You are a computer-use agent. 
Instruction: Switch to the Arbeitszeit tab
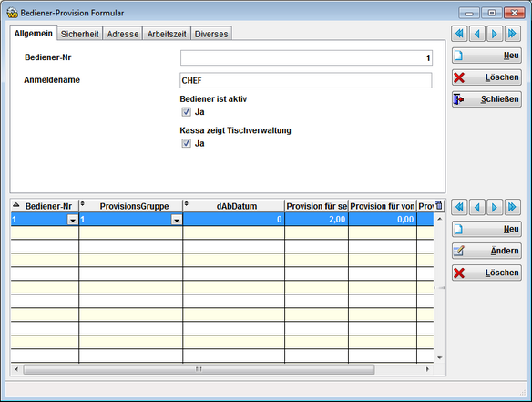coord(167,34)
